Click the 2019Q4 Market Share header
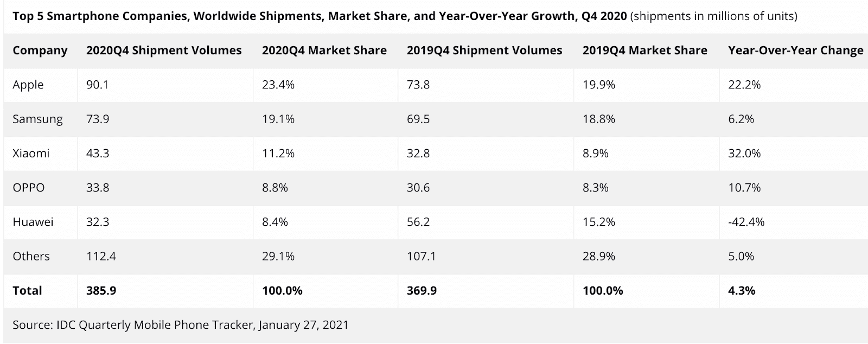 tap(645, 50)
